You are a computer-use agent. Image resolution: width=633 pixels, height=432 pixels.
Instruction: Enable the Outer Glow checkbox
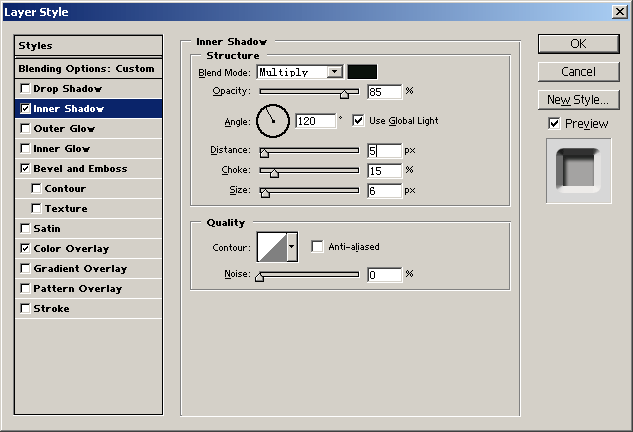coord(25,128)
